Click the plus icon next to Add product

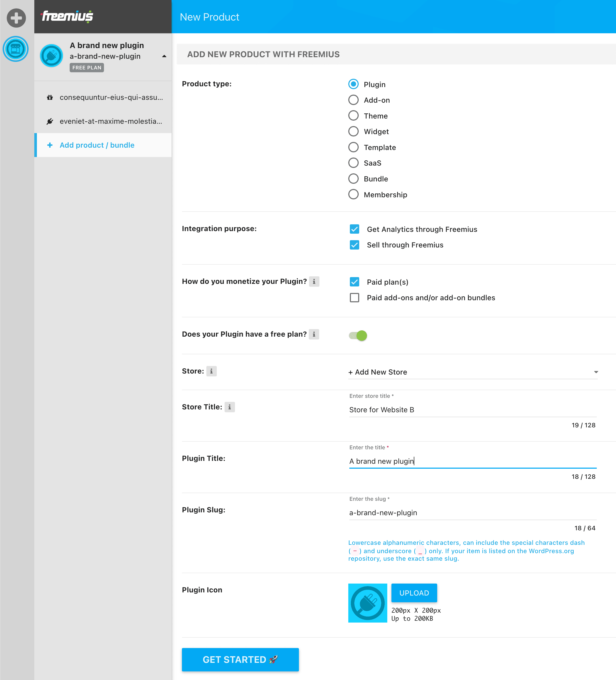point(50,145)
